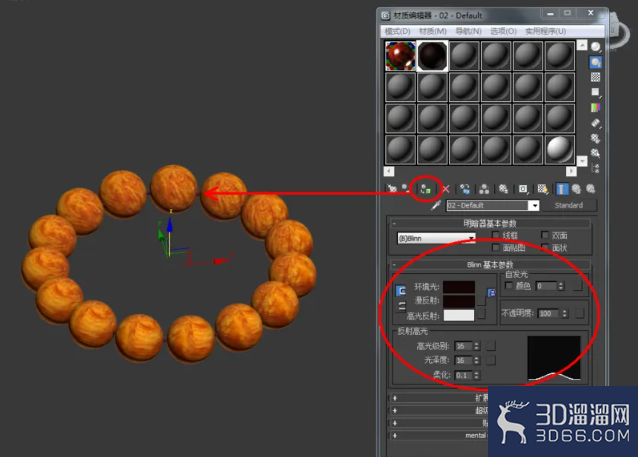Show shaded material in viewport icon

pyautogui.click(x=543, y=189)
